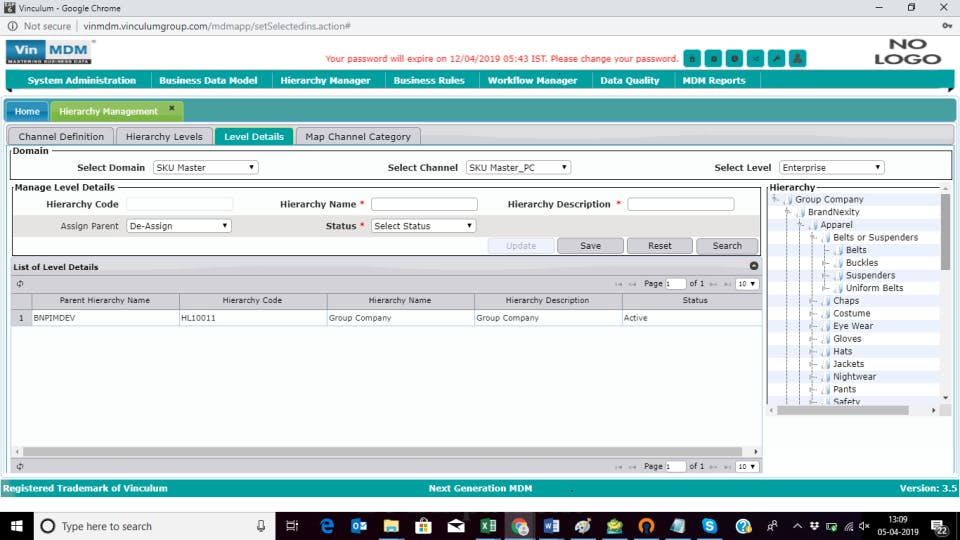
Task: Click the Task View button on taskbar
Action: pyautogui.click(x=292, y=526)
